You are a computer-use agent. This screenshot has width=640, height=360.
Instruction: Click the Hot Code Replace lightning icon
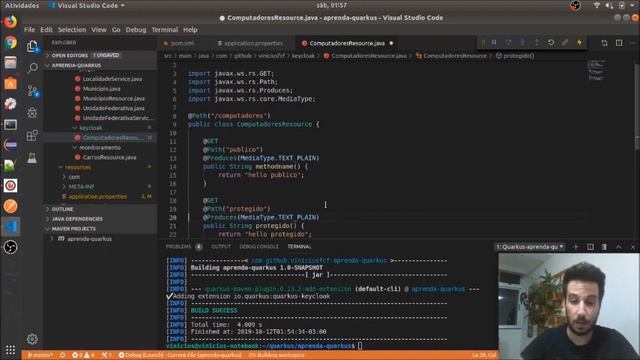pyautogui.click(x=579, y=42)
